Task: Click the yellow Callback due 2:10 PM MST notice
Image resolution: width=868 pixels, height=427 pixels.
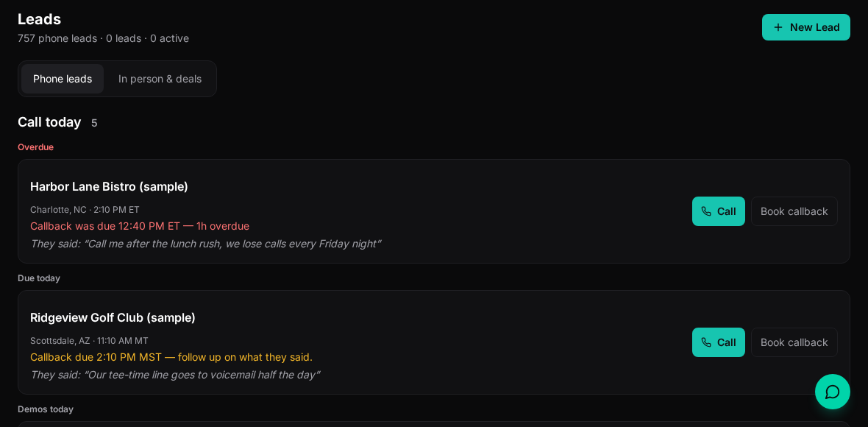Action: (x=171, y=357)
